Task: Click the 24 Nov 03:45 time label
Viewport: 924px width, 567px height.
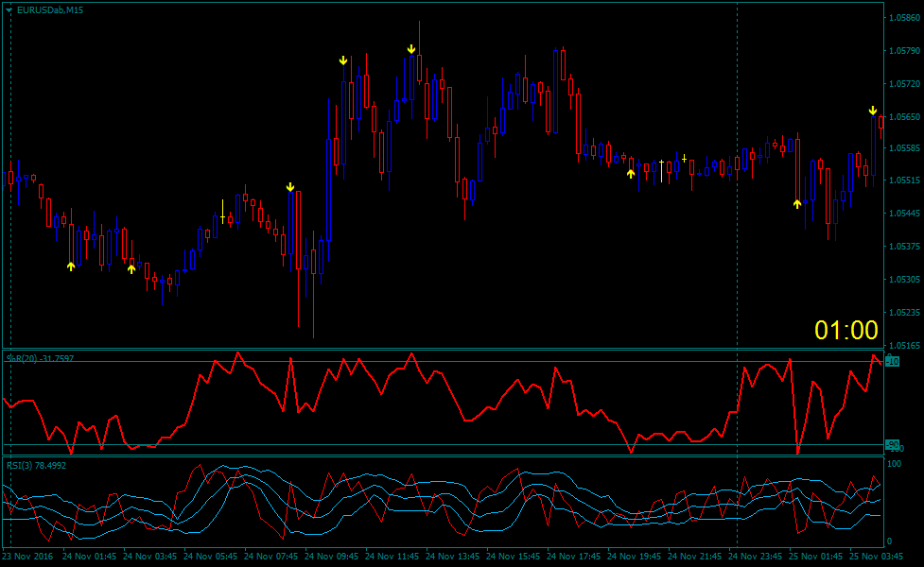Action: [x=149, y=556]
